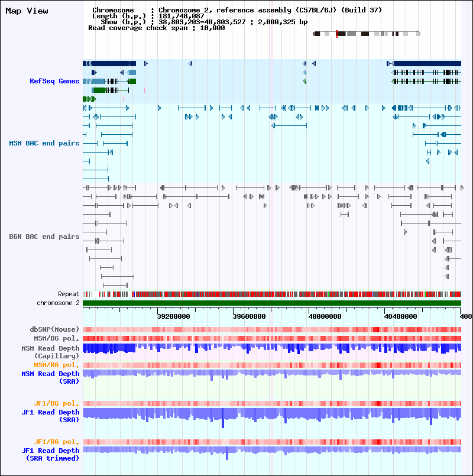This screenshot has width=473, height=476.
Task: Click the MSM Read Depth SRA histogram
Action: [272, 375]
